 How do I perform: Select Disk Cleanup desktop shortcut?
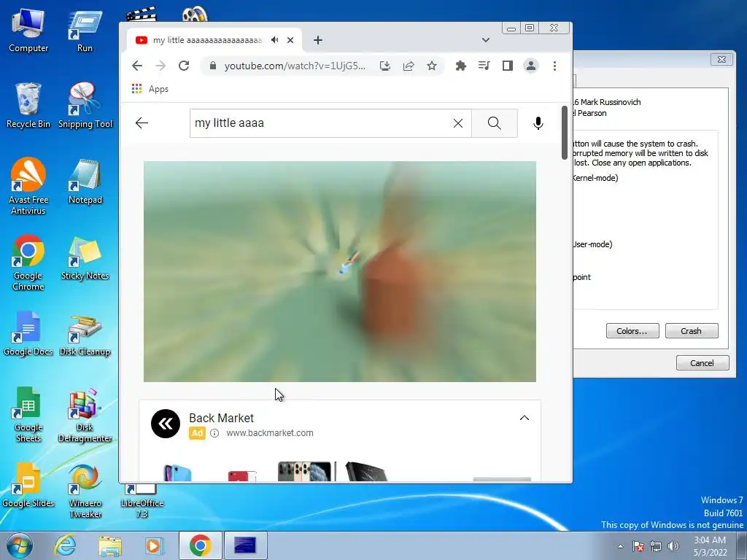85,335
